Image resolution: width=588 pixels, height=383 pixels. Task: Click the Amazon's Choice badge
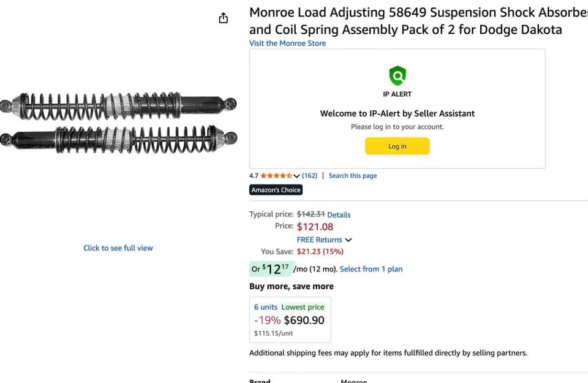[275, 189]
